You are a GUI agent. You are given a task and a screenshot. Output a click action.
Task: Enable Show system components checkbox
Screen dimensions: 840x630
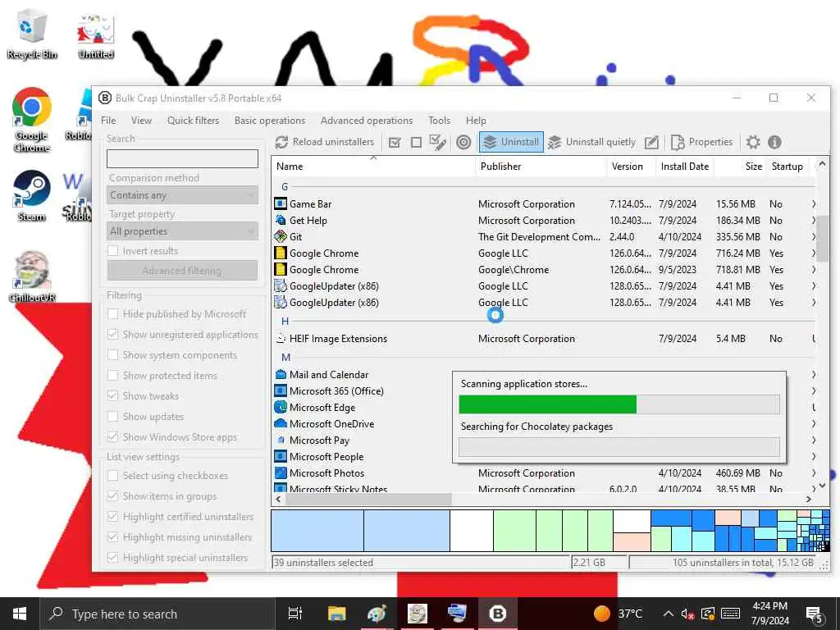point(113,354)
